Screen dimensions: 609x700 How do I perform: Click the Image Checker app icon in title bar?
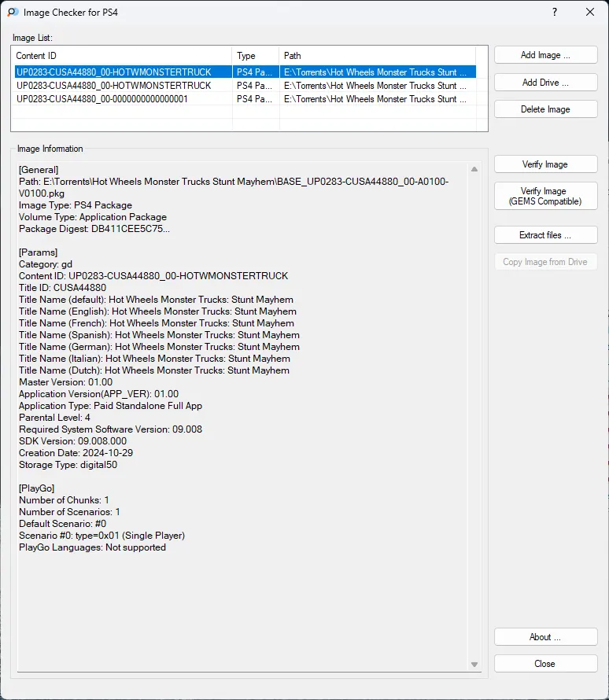point(13,12)
